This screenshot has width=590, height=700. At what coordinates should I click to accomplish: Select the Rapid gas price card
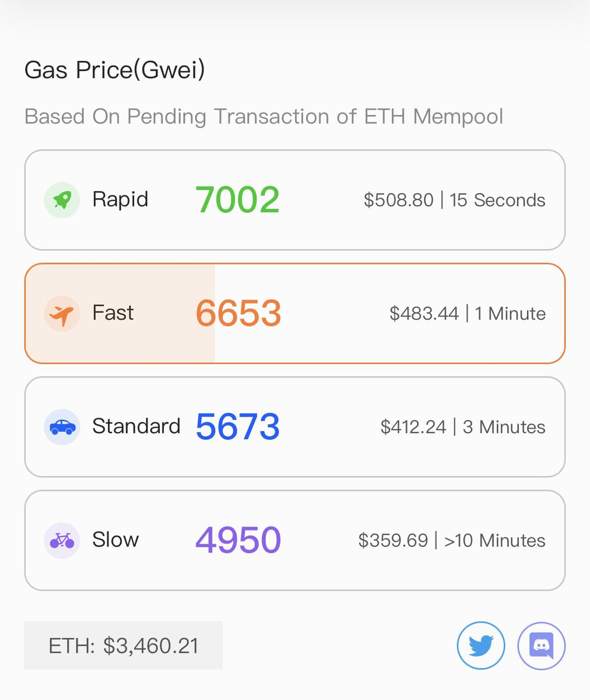pos(295,200)
